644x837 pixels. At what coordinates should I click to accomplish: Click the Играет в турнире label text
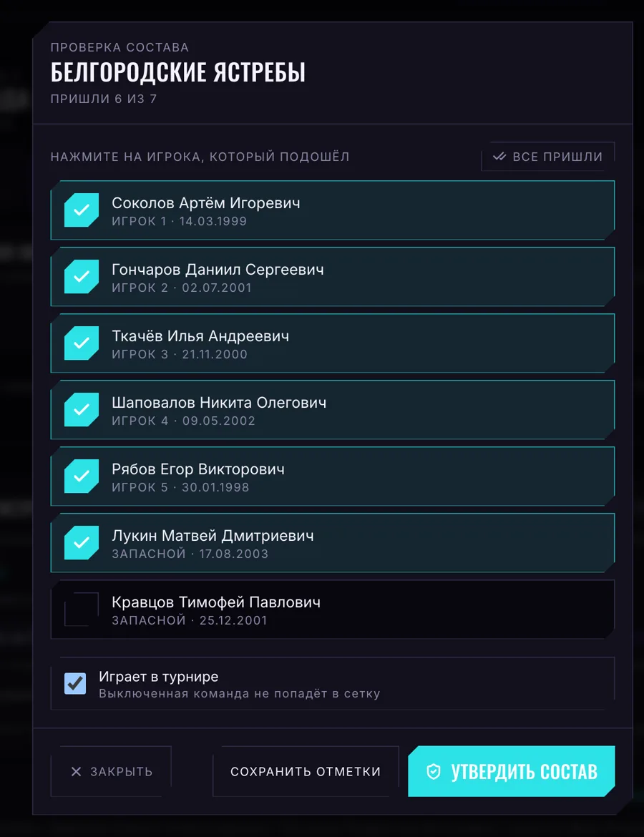(x=159, y=676)
